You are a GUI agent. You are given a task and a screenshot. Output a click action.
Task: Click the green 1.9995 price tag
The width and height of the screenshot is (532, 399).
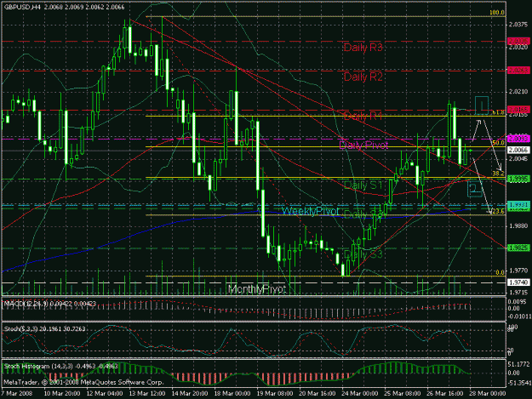(x=518, y=179)
